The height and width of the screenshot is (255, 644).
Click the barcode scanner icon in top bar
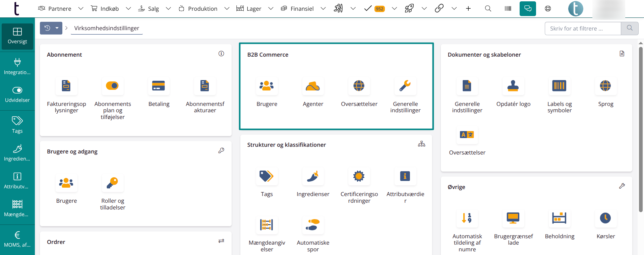[x=508, y=9]
